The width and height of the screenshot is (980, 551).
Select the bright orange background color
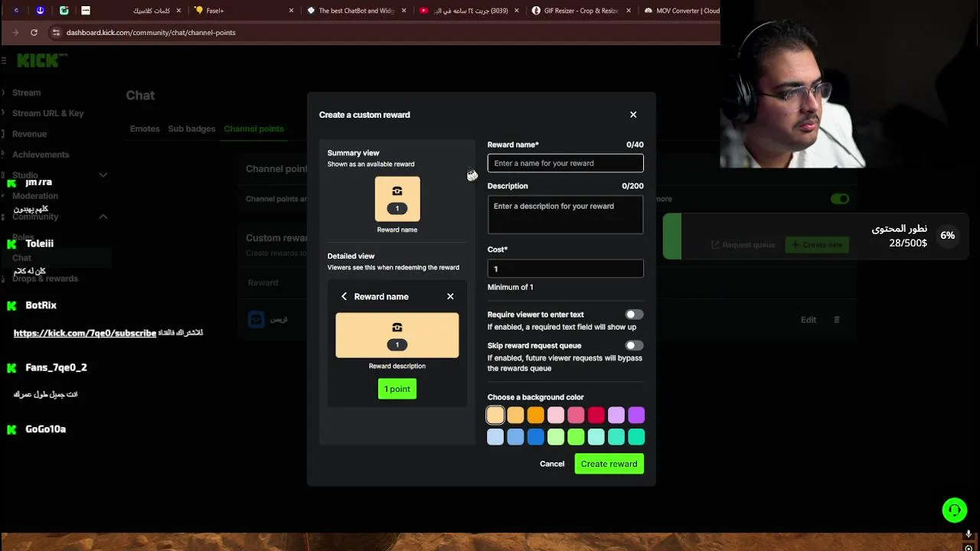point(535,415)
